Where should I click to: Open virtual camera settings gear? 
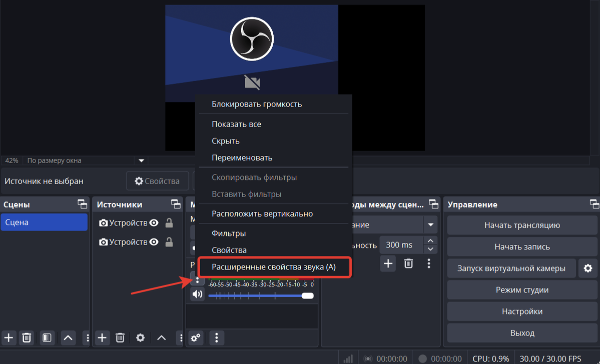coord(587,268)
